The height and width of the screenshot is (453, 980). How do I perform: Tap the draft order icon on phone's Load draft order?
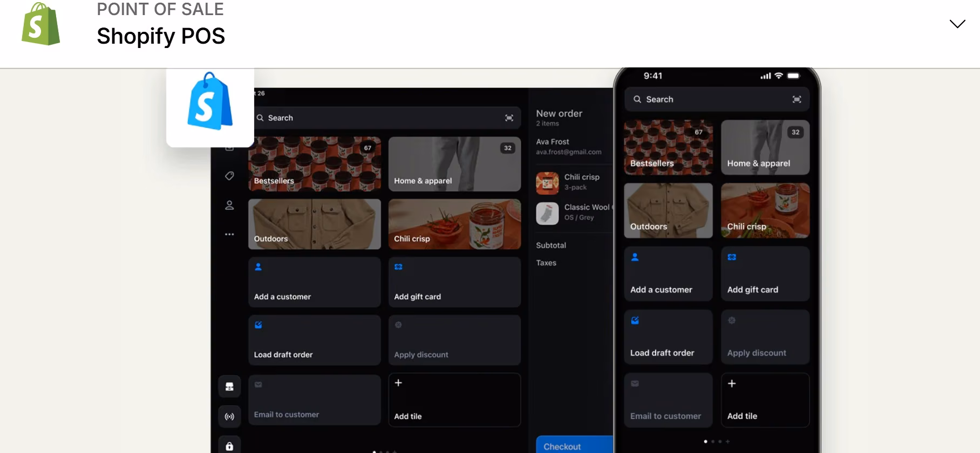tap(635, 320)
